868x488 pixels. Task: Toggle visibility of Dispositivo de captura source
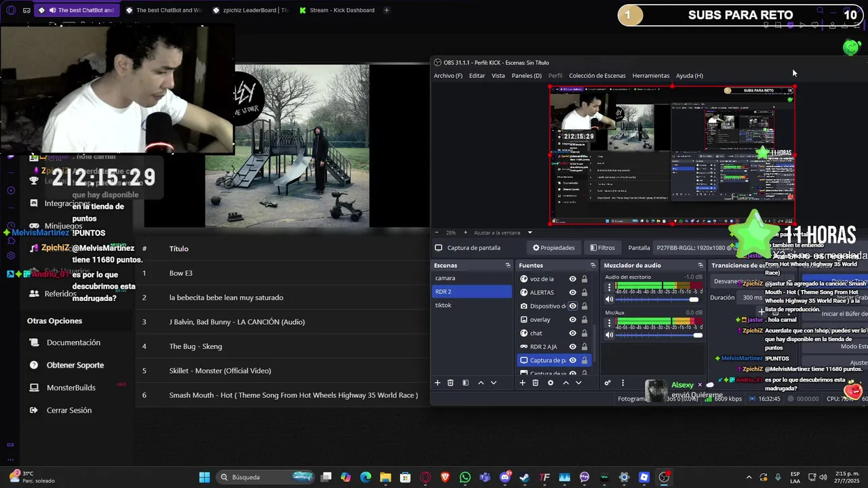pyautogui.click(x=572, y=306)
